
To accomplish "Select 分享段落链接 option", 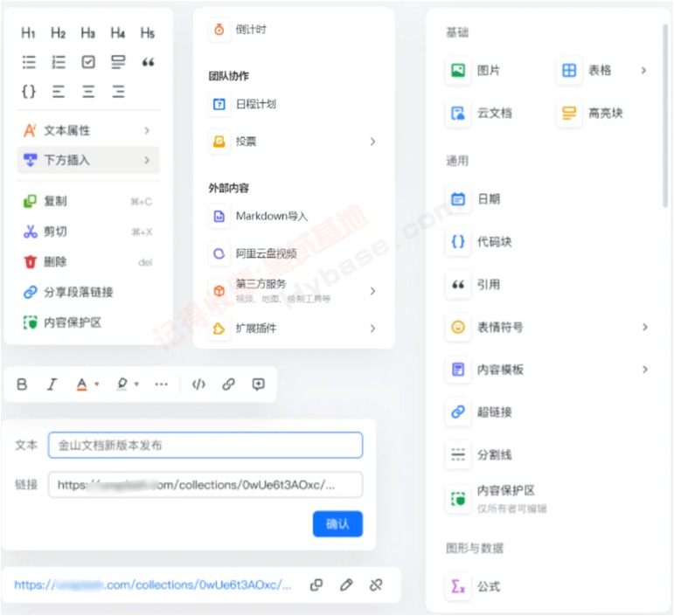I will coord(88,292).
